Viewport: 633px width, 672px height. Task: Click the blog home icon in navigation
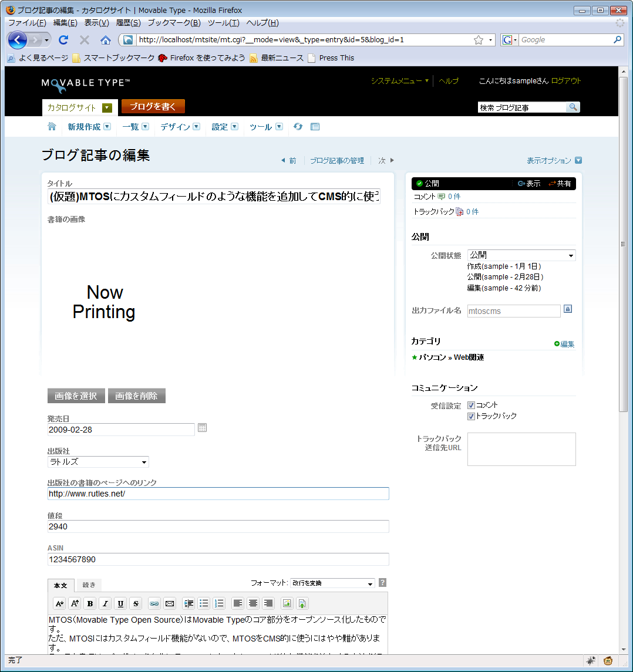point(52,127)
